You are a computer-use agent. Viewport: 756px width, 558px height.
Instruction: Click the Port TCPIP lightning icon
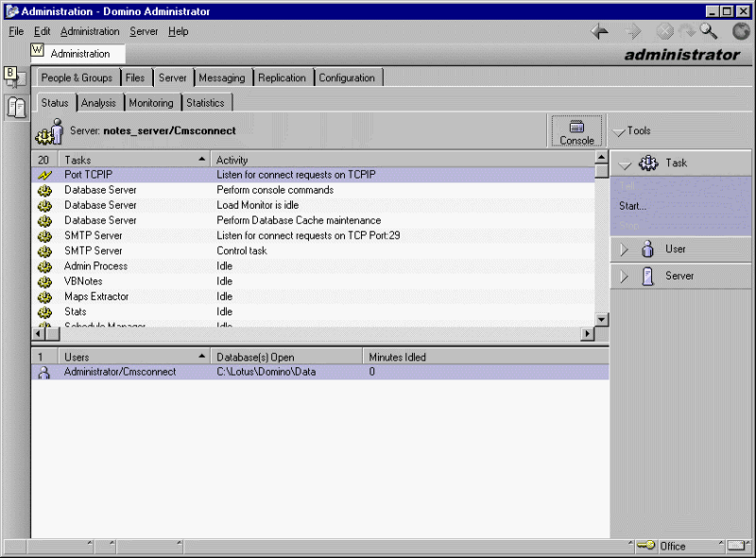tap(44, 175)
